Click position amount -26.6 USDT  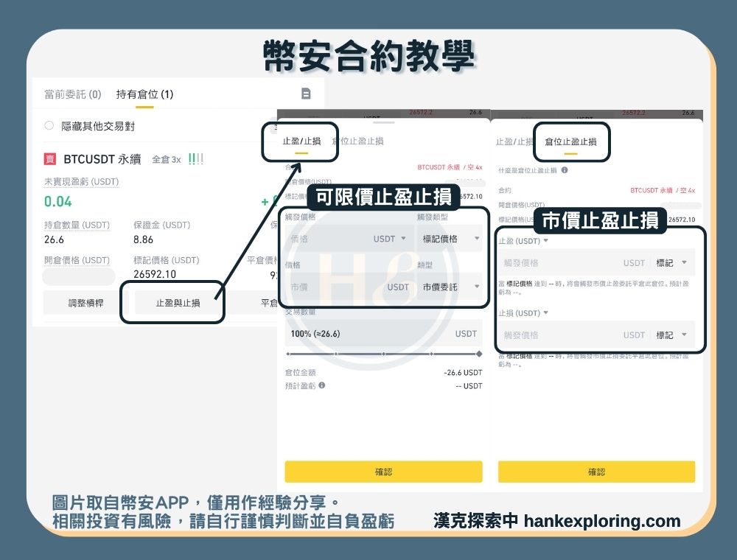(x=463, y=372)
